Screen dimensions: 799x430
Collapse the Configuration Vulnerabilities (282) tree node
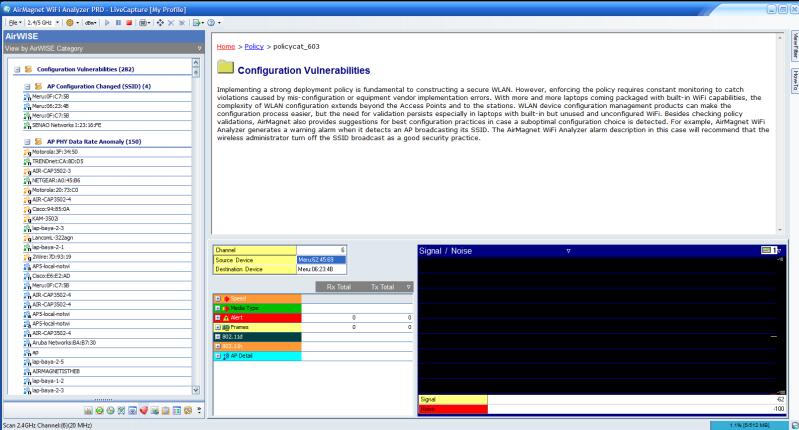click(x=17, y=69)
